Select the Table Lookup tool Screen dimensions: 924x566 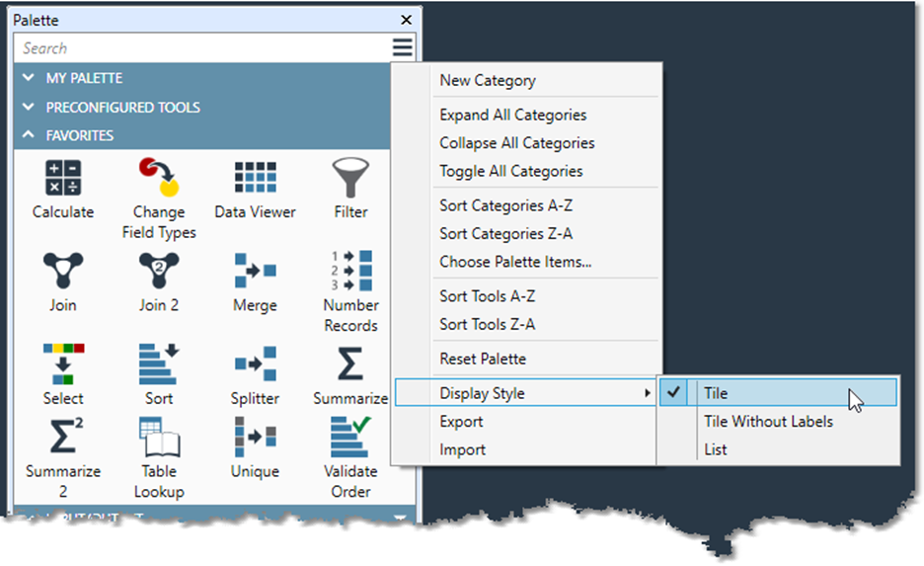coord(158,440)
